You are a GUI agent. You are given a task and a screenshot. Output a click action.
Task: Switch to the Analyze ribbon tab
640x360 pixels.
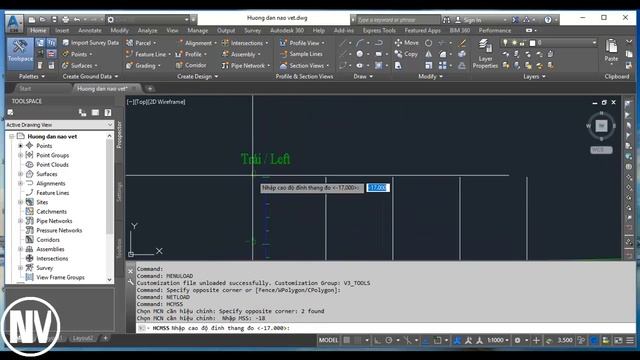[147, 30]
